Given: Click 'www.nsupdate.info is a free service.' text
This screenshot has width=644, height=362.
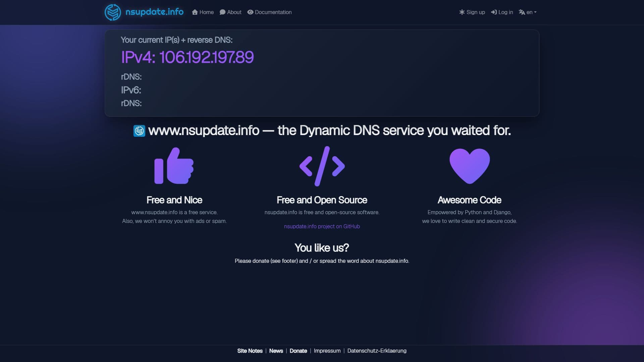Looking at the screenshot, I should [x=174, y=213].
